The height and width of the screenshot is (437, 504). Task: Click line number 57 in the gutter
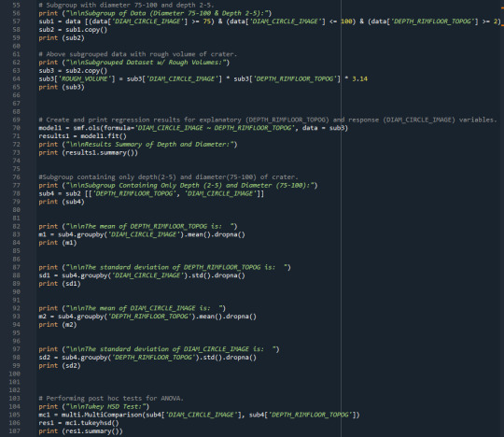(x=16, y=21)
